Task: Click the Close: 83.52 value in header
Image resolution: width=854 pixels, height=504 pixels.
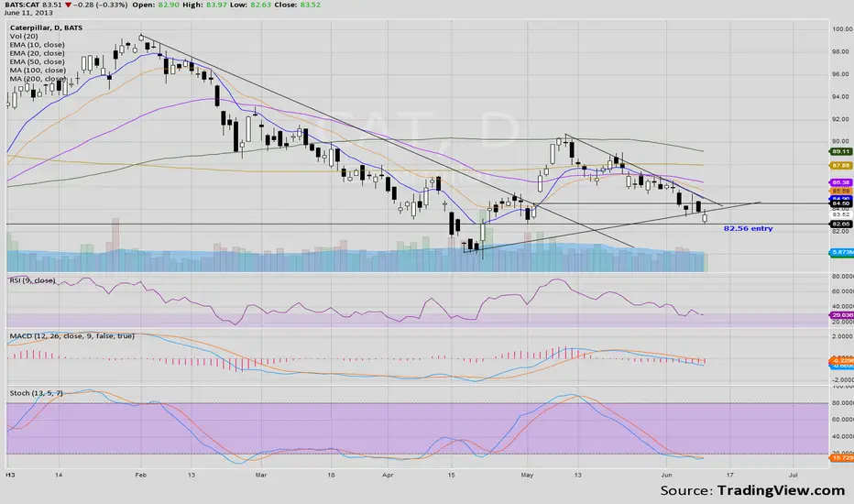Action: tap(297, 5)
